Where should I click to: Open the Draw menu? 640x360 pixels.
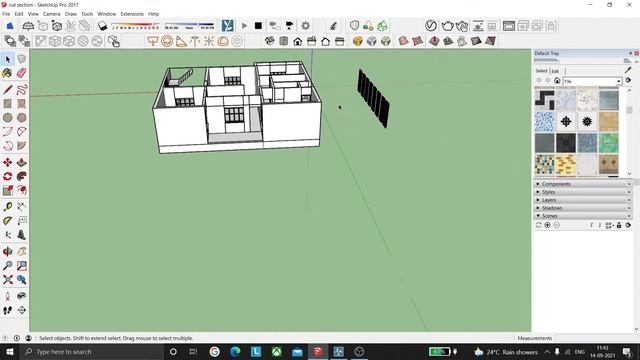point(71,14)
